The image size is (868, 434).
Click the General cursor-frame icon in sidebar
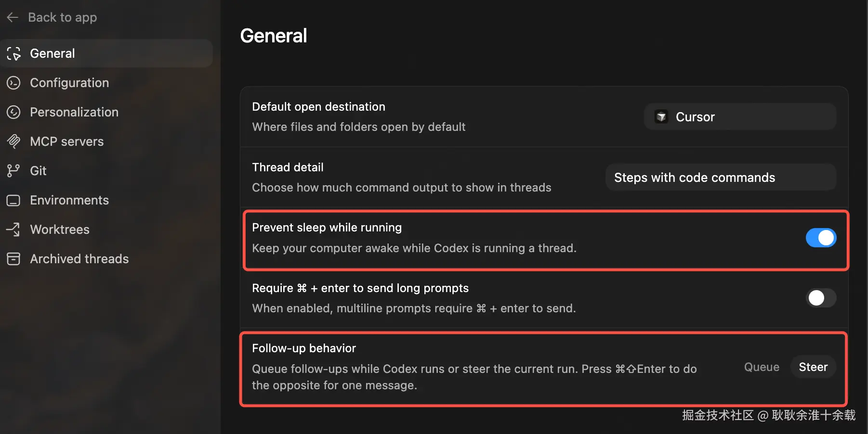(x=13, y=53)
